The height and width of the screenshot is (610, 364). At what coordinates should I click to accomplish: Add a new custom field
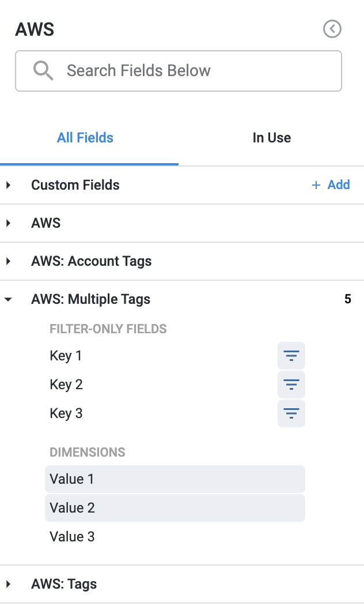click(331, 185)
